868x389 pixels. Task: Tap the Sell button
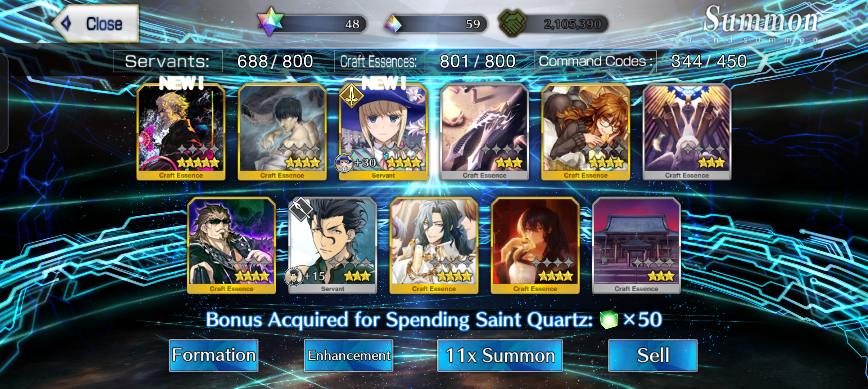[653, 355]
